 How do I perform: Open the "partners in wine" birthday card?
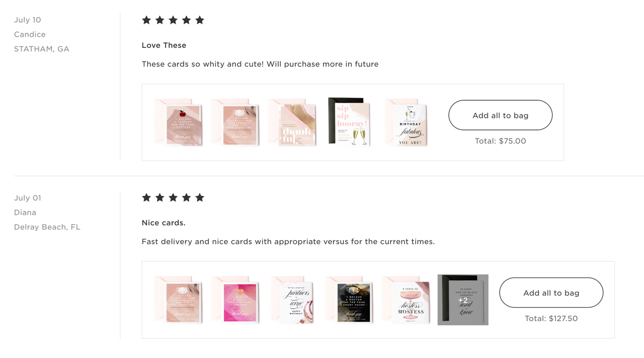297,301
